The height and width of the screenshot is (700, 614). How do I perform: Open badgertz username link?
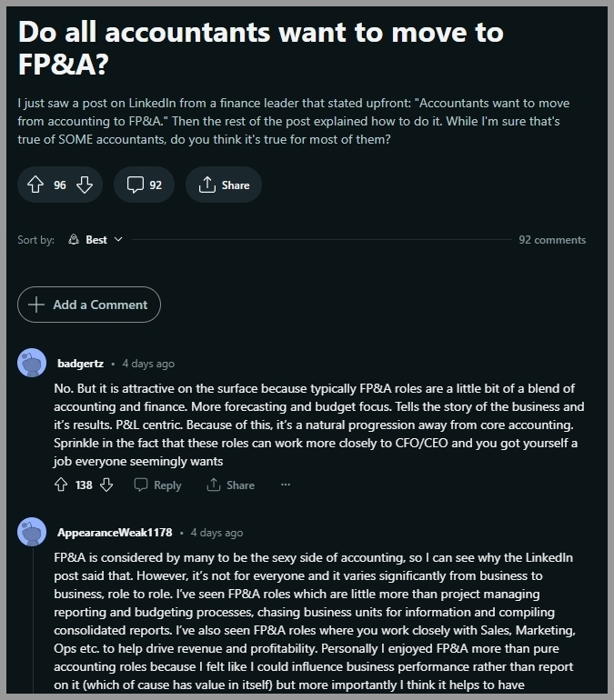coord(80,364)
